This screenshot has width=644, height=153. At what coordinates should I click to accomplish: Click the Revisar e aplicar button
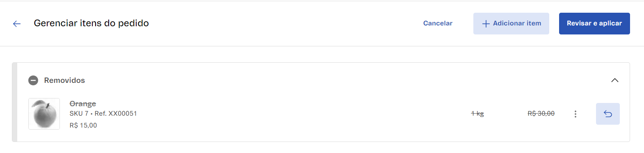(594, 23)
